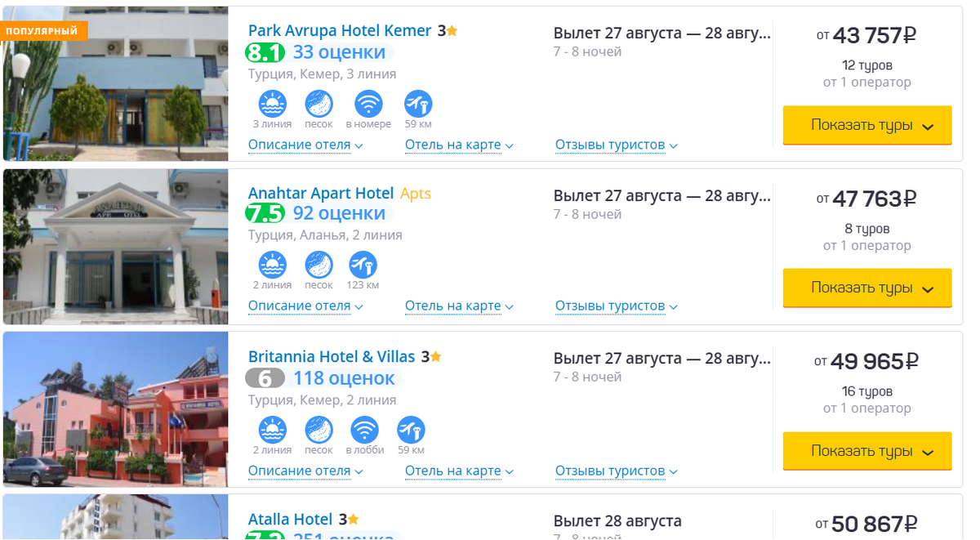Click the lobby Wi-Fi icon for Britannia Hotel

[x=364, y=430]
